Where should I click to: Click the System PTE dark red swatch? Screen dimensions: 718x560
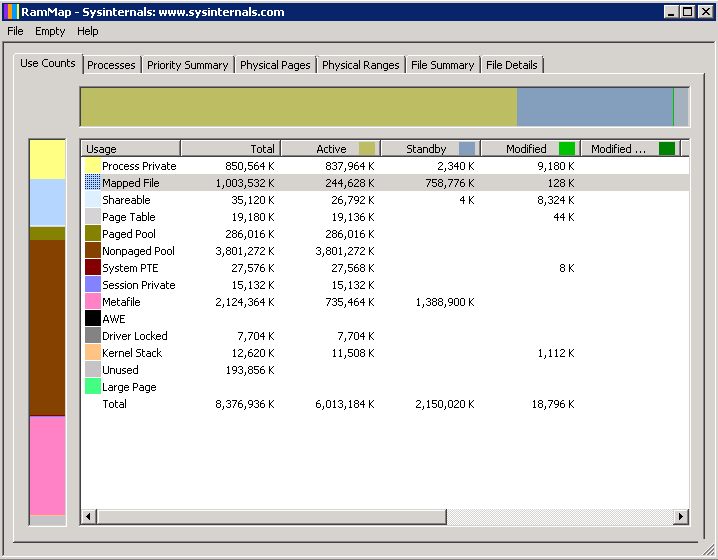tap(93, 267)
